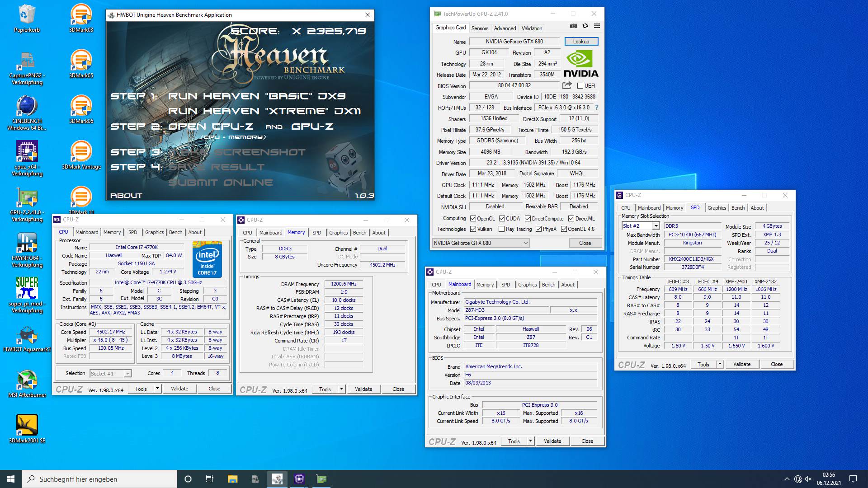Toggle the Vulkan checkbox
The height and width of the screenshot is (488, 868).
[473, 229]
